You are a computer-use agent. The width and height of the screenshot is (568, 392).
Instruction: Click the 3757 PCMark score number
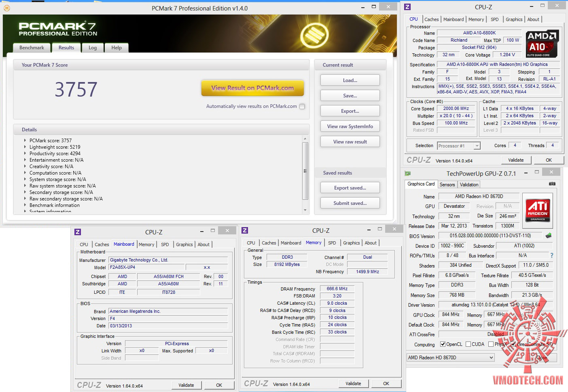(76, 89)
